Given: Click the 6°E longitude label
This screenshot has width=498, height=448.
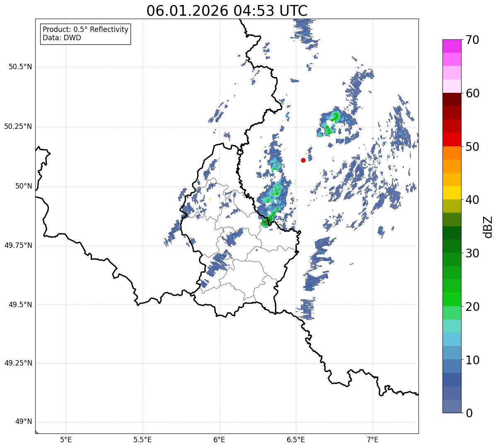Looking at the screenshot, I should pyautogui.click(x=219, y=439).
